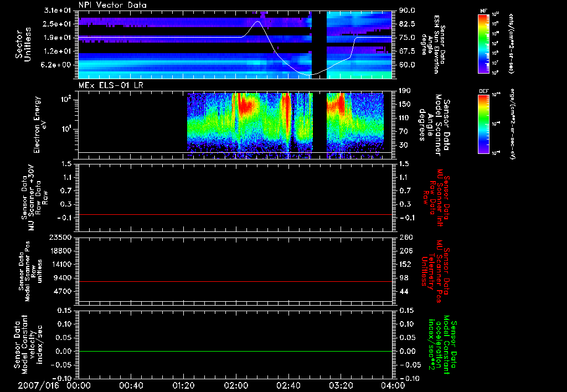Viewport: 567px width, 392px height.
Task: Select the 'MEx ELS-01 LR' panel title
Action: 111,85
